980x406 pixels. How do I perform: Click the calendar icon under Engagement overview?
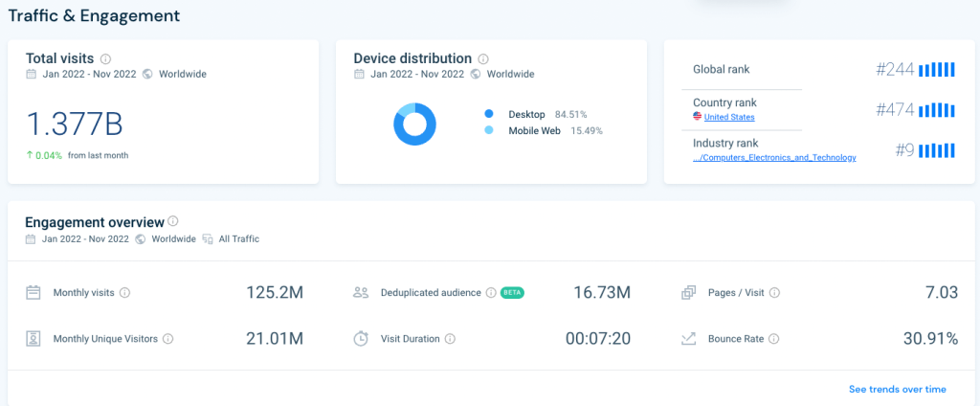click(x=31, y=239)
